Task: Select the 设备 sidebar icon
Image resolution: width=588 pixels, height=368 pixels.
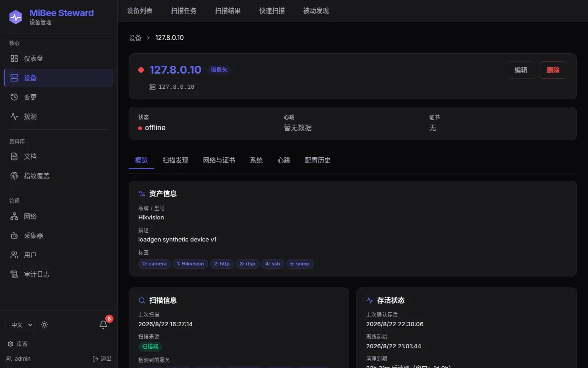Action: pos(14,78)
